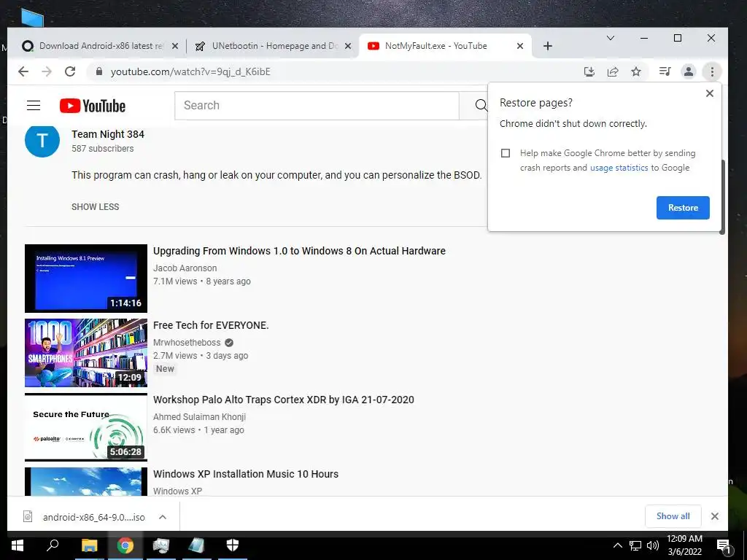Open a new tab with the plus button
The image size is (747, 560).
[x=548, y=46]
